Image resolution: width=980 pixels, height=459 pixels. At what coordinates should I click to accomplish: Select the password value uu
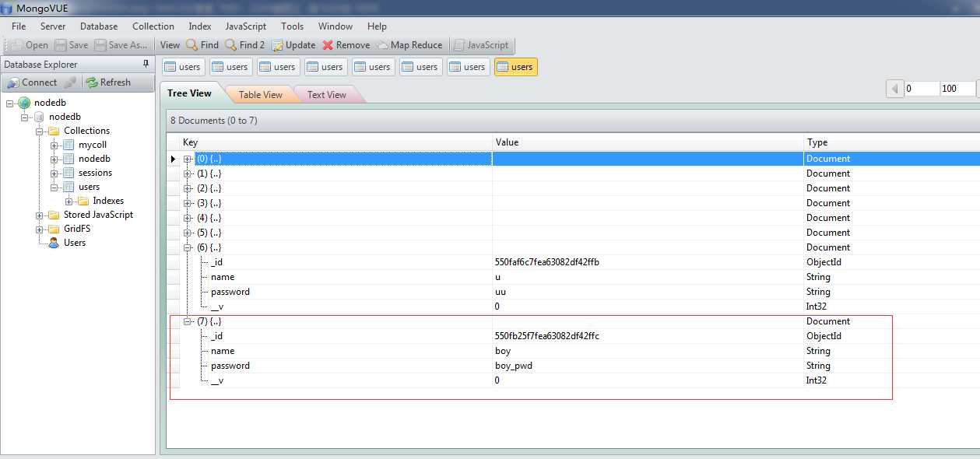(x=500, y=292)
